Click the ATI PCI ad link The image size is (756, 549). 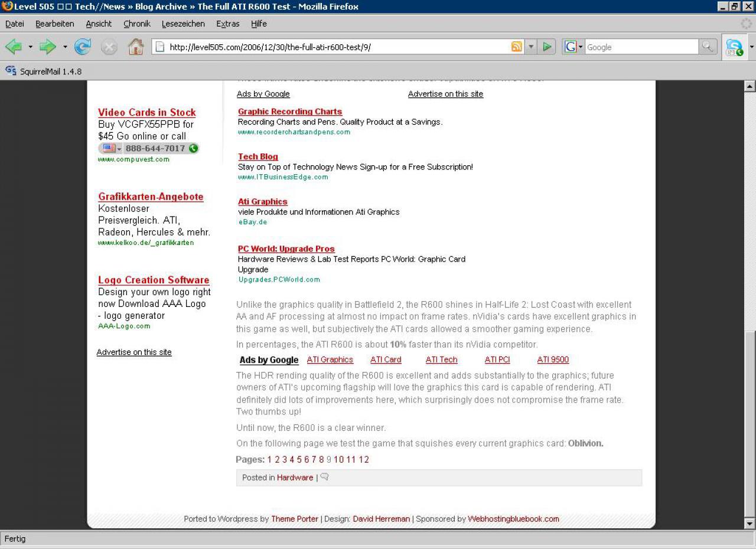(x=497, y=360)
